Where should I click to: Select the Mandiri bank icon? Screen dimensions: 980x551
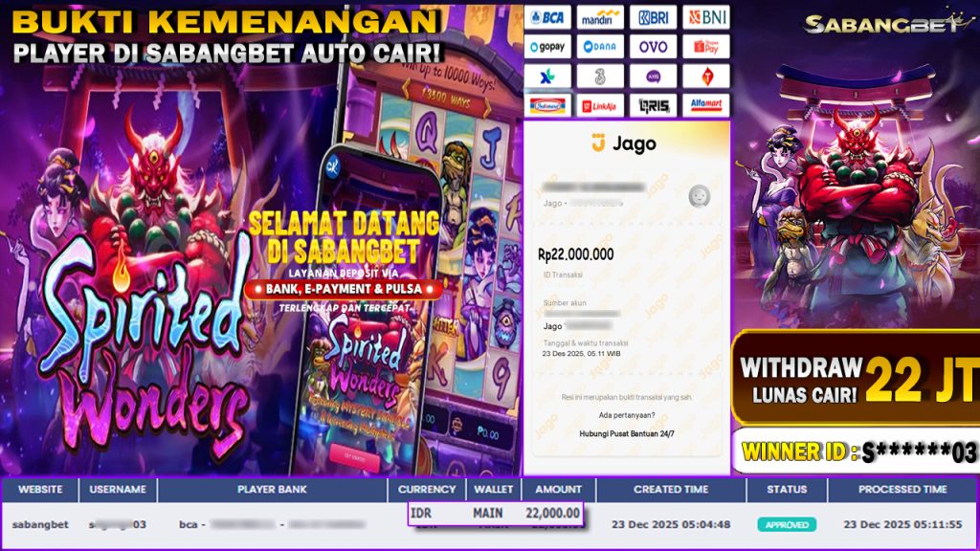point(600,17)
